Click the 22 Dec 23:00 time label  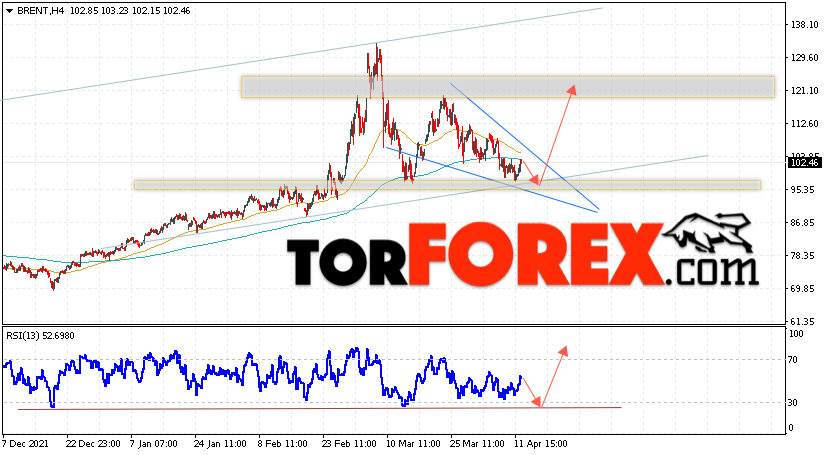(93, 444)
